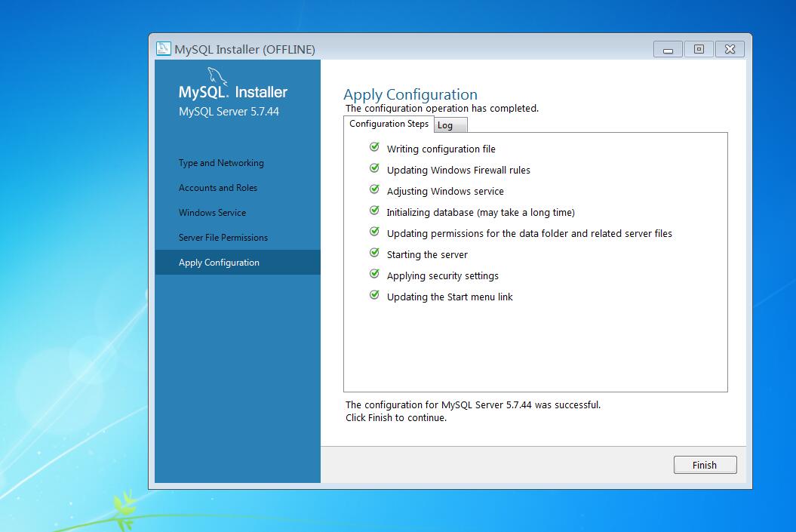796x532 pixels.
Task: Click the checkmark beside Writing configuration file
Action: point(374,147)
